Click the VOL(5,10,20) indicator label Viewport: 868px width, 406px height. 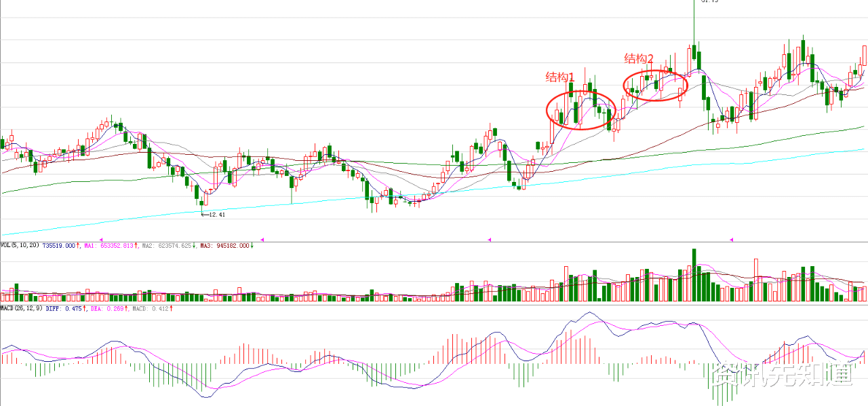(x=20, y=246)
